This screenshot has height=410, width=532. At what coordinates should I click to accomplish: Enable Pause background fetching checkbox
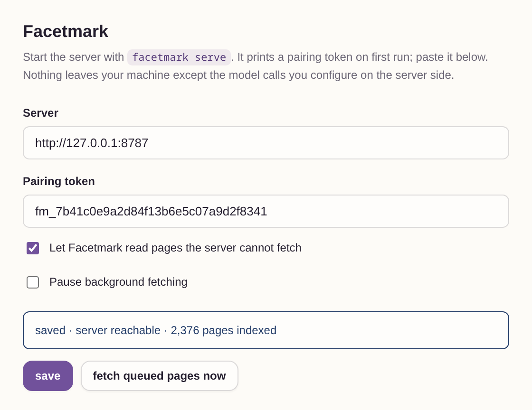point(33,282)
